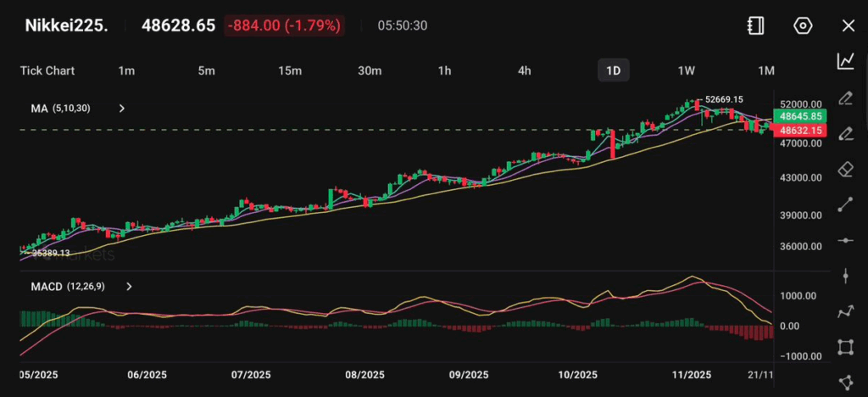Screen dimensions: 868x397
Task: Choose the 15m chart interval
Action: click(x=290, y=70)
